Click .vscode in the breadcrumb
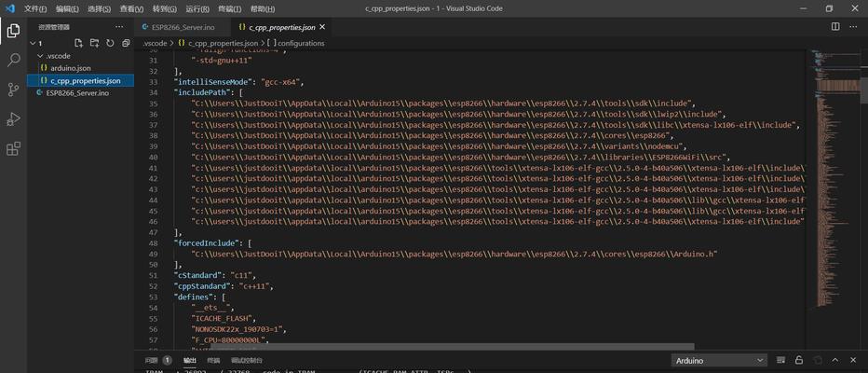 (x=155, y=43)
